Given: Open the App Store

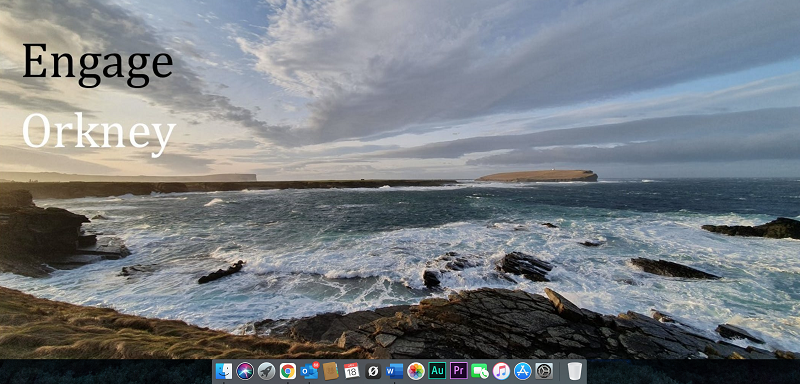Looking at the screenshot, I should point(522,371).
